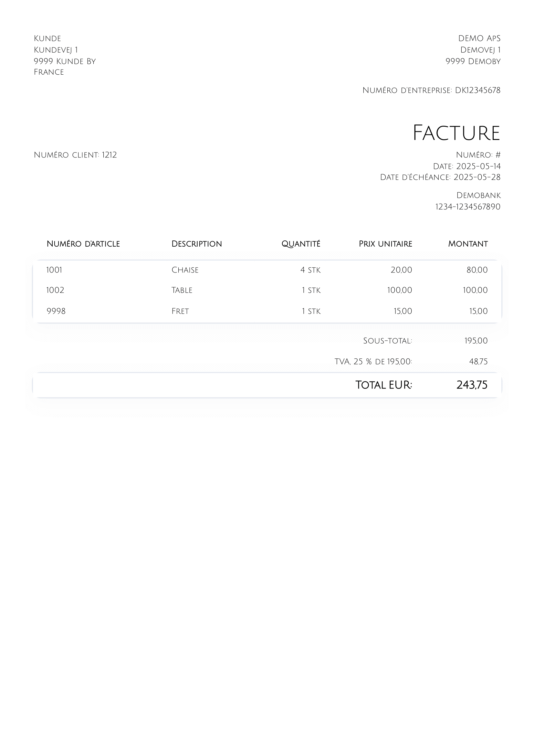This screenshot has width=534, height=756.
Task: Click the due date 2025-05-28
Action: (477, 177)
